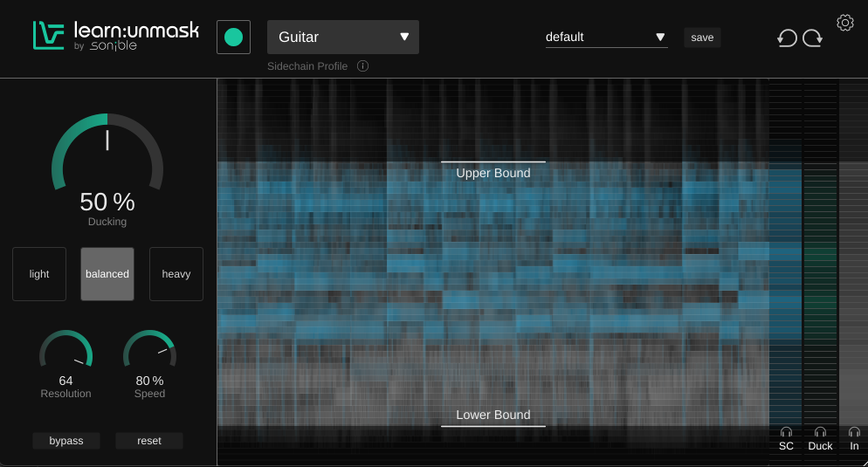
Task: Click the Duck headphone solo icon
Action: (x=820, y=432)
